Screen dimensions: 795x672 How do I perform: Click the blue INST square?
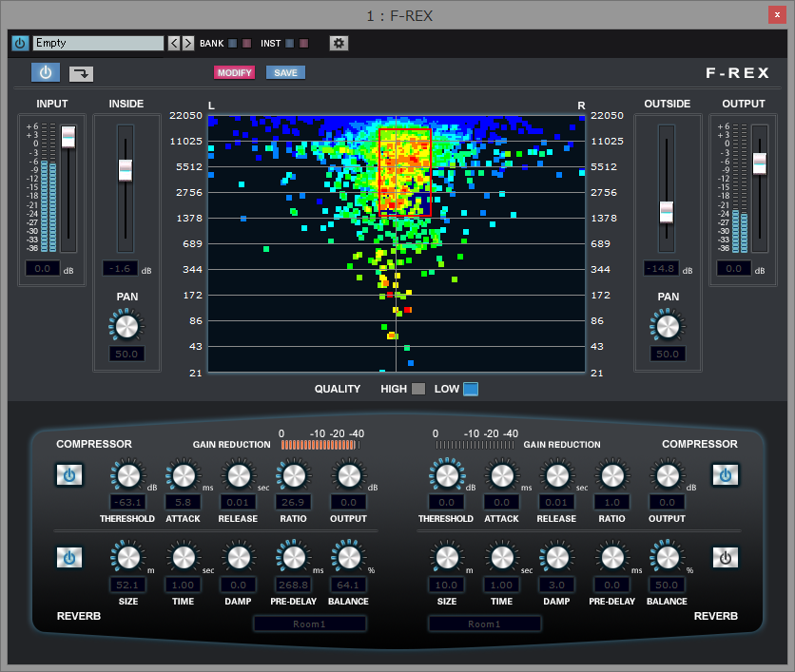pyautogui.click(x=289, y=43)
